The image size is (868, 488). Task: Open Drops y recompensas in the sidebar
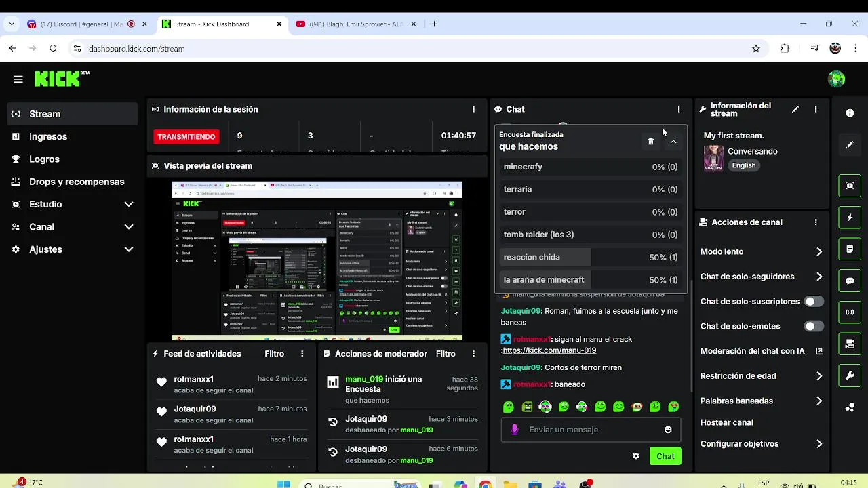pos(72,182)
